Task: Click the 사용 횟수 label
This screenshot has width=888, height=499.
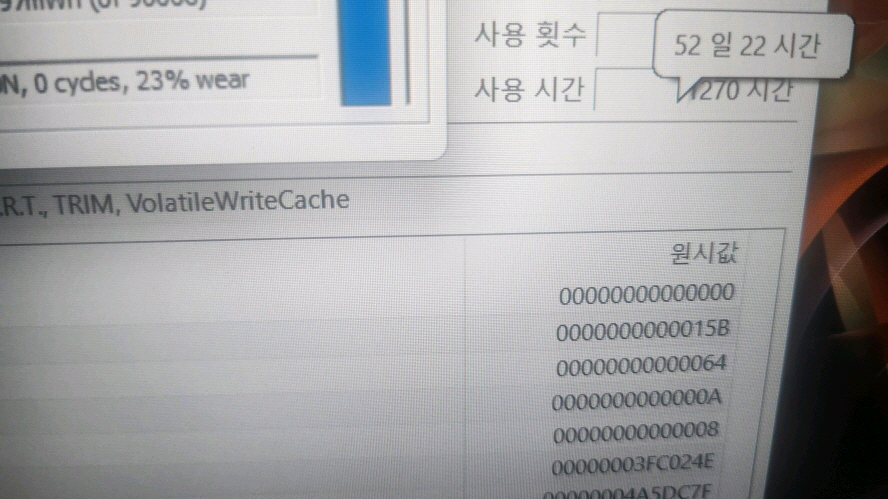Action: (530, 35)
